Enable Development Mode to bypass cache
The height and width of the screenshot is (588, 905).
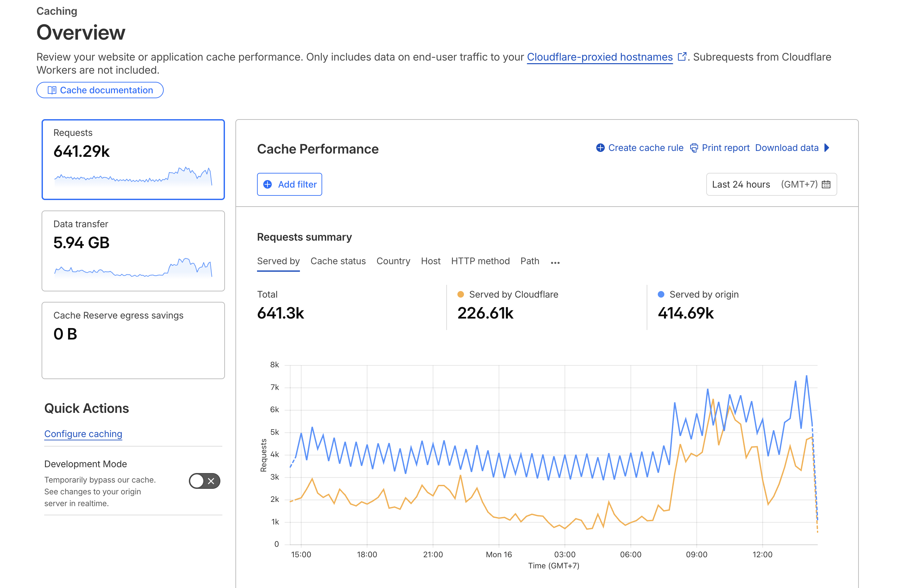coord(204,481)
